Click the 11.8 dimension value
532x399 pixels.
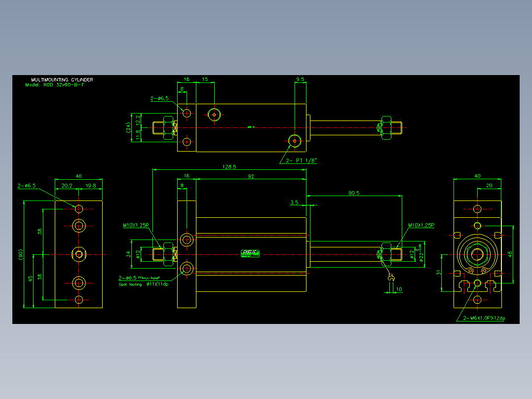pos(138,134)
